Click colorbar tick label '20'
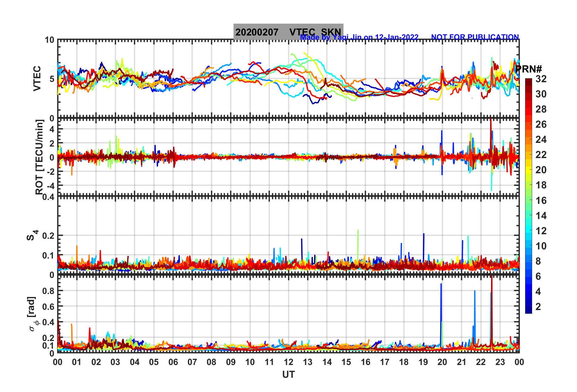The width and height of the screenshot is (577, 392). [x=541, y=170]
